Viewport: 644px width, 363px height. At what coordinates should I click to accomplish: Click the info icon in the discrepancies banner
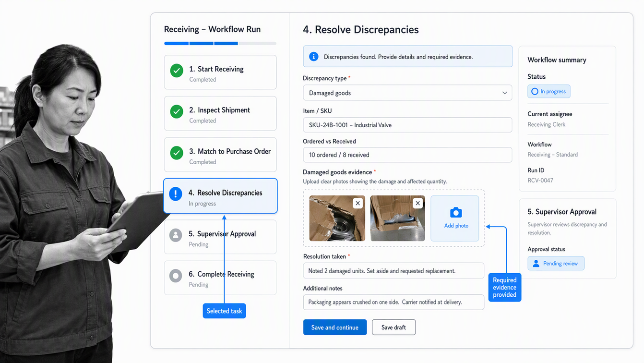[x=314, y=57]
